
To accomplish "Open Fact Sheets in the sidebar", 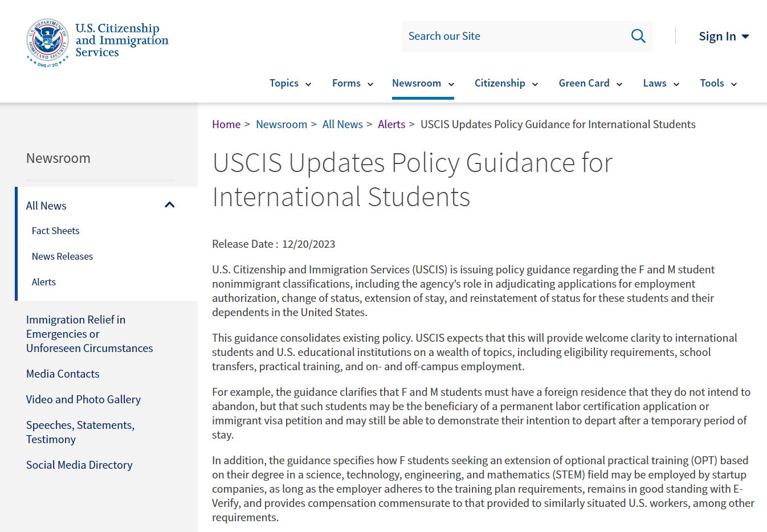I will pos(55,231).
